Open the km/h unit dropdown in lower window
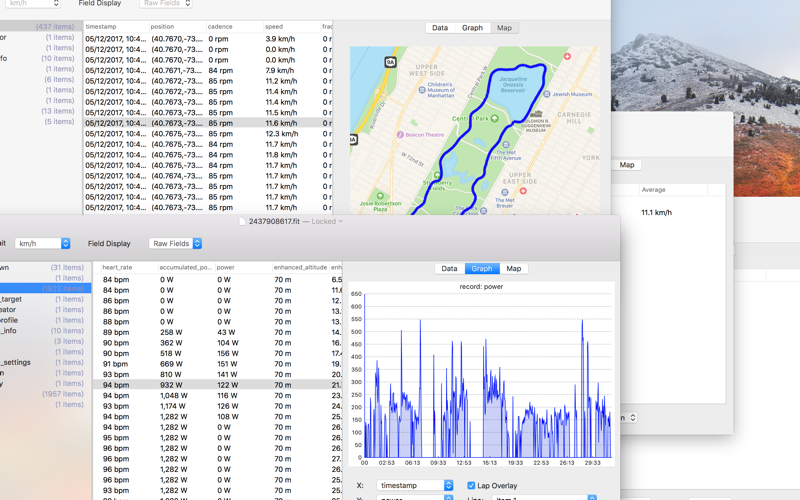This screenshot has width=800, height=500. coord(42,243)
